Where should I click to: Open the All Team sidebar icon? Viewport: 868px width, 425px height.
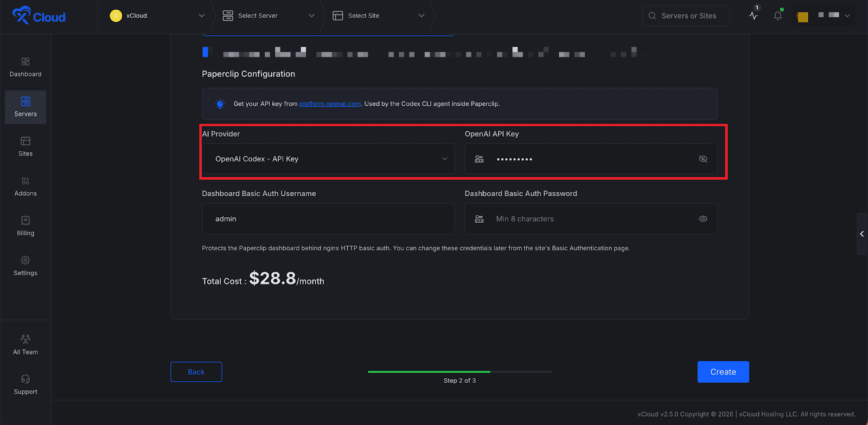(x=25, y=339)
